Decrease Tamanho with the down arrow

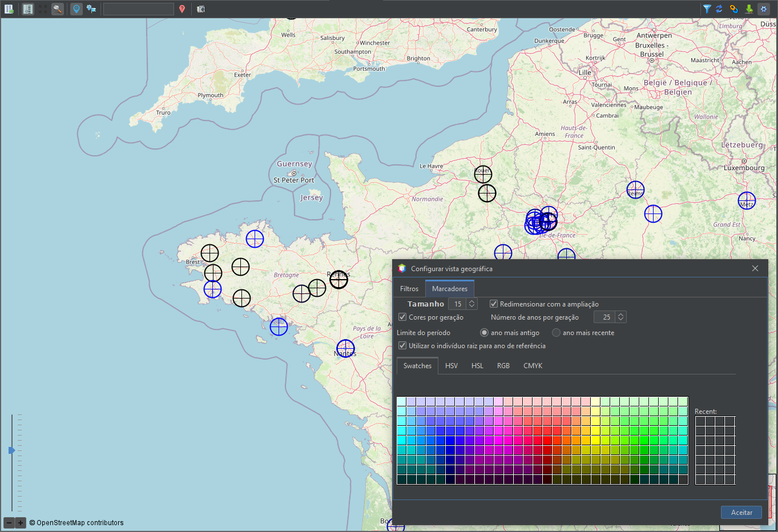(x=472, y=307)
